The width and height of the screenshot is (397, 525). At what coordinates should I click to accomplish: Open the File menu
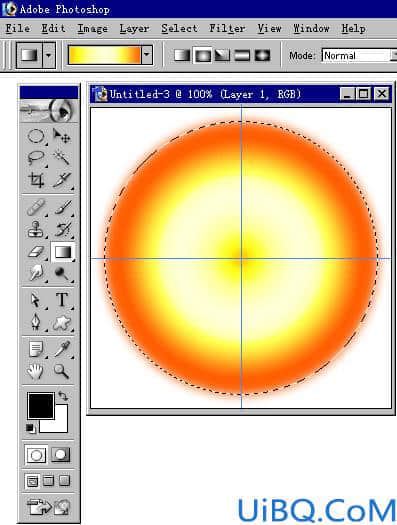click(18, 28)
